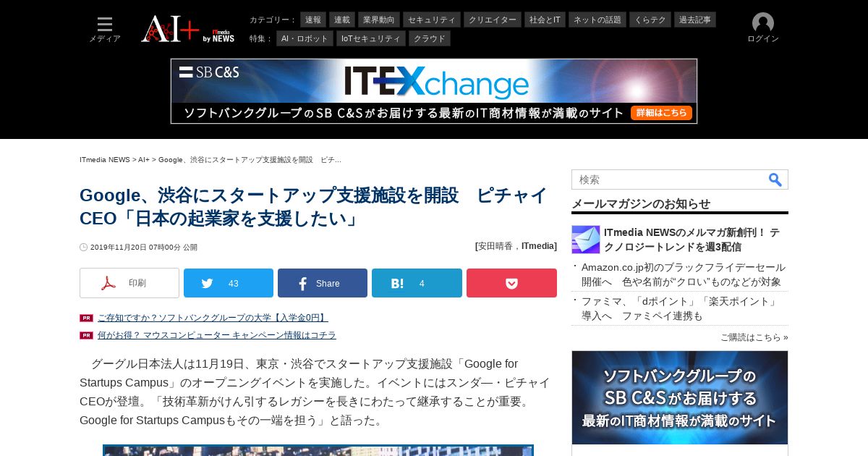Click the publish date 2019年11月20日
The height and width of the screenshot is (456, 868).
pos(144,248)
